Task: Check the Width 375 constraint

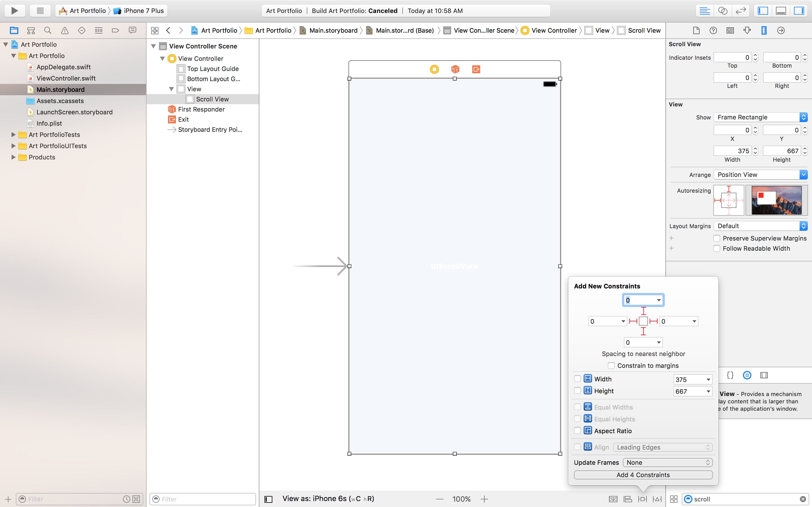Action: coord(577,379)
